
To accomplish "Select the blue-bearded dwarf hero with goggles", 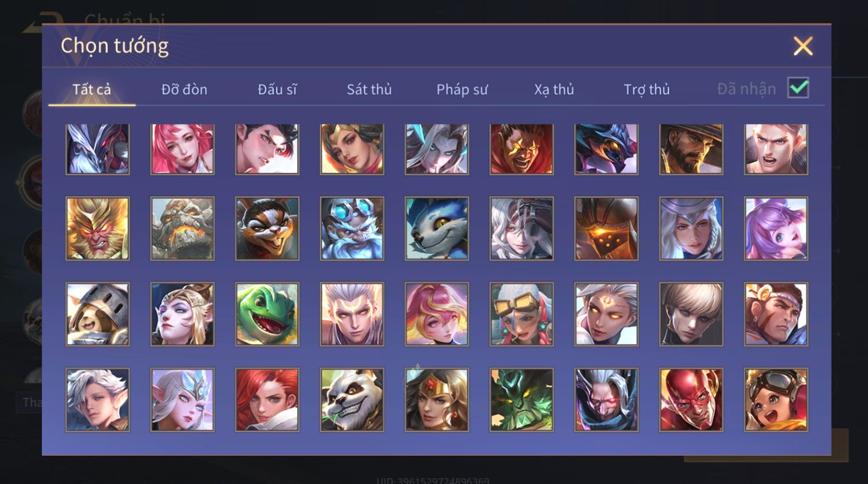I will (x=352, y=229).
